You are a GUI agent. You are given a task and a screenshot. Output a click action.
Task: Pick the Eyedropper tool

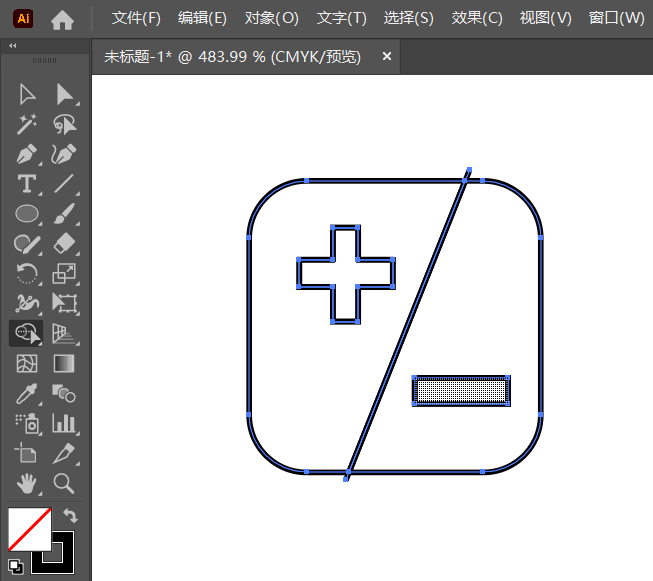coord(27,394)
